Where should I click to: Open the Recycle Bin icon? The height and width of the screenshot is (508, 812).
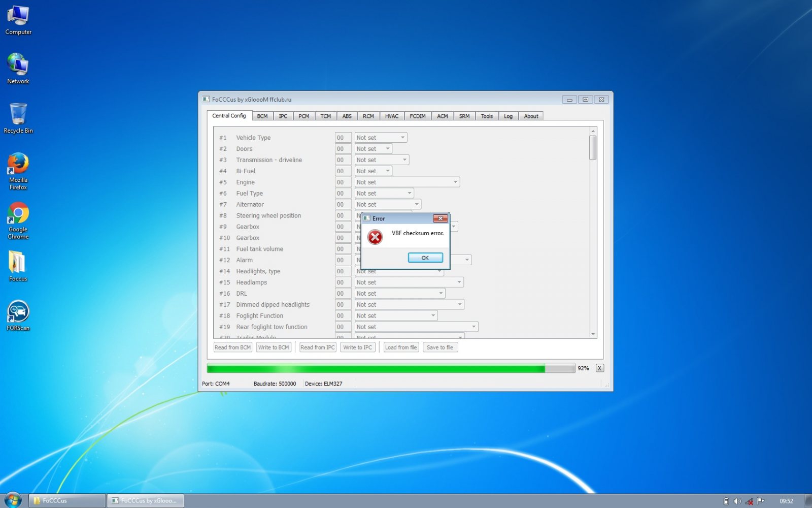[18, 118]
